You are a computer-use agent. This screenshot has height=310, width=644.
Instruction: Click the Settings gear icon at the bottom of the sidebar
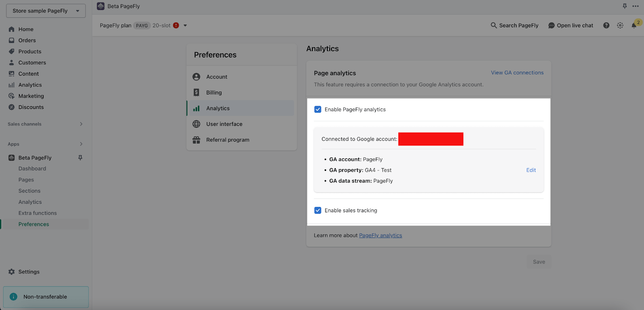click(11, 272)
